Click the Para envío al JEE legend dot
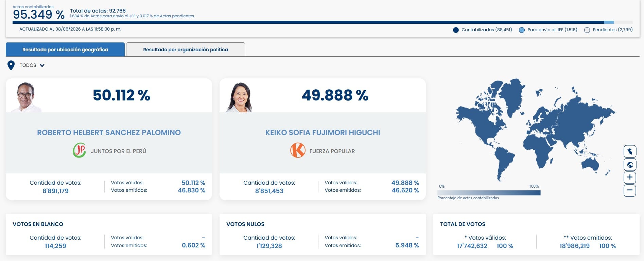The width and height of the screenshot is (644, 261). point(522,30)
